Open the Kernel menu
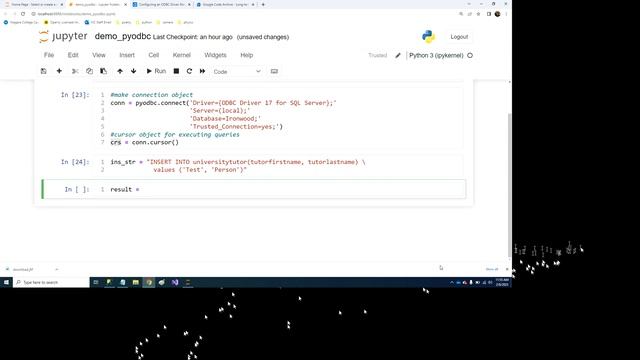 (x=182, y=55)
